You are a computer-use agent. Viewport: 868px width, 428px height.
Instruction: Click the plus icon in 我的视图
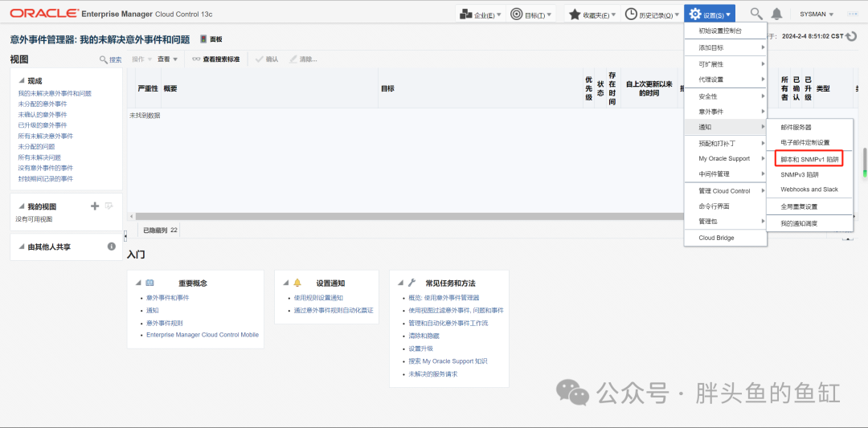click(95, 206)
